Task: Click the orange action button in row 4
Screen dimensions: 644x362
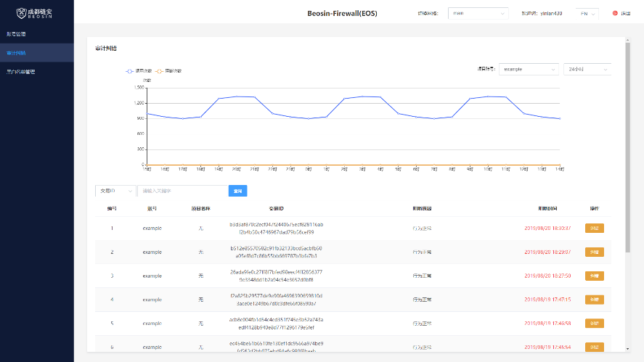Action: (x=595, y=300)
